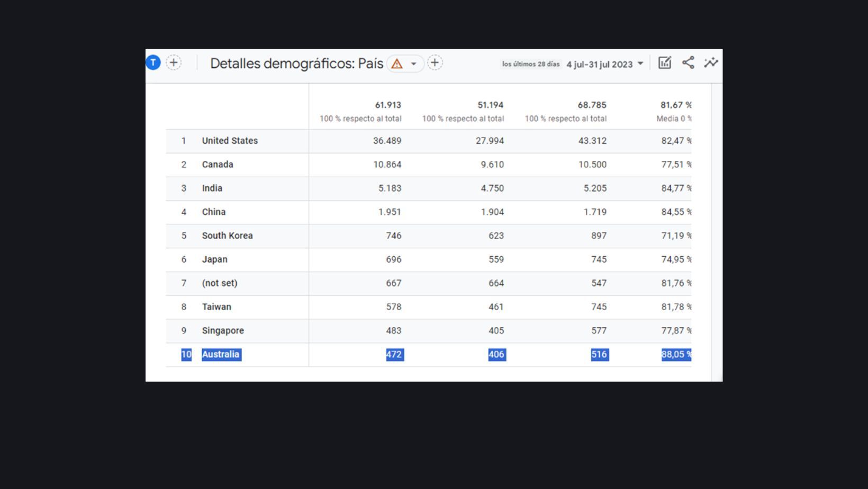This screenshot has height=489, width=868.
Task: Click the blue T segment avatar
Action: [153, 62]
